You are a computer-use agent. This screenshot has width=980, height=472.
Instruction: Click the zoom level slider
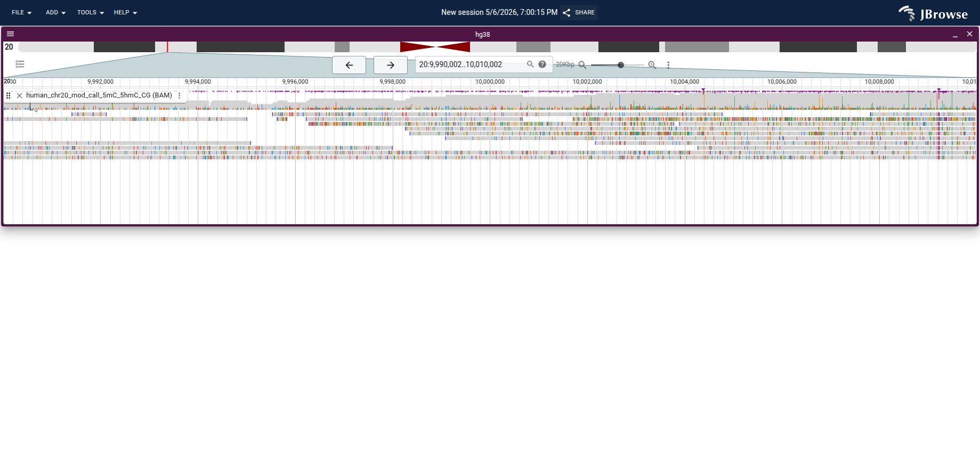point(617,64)
